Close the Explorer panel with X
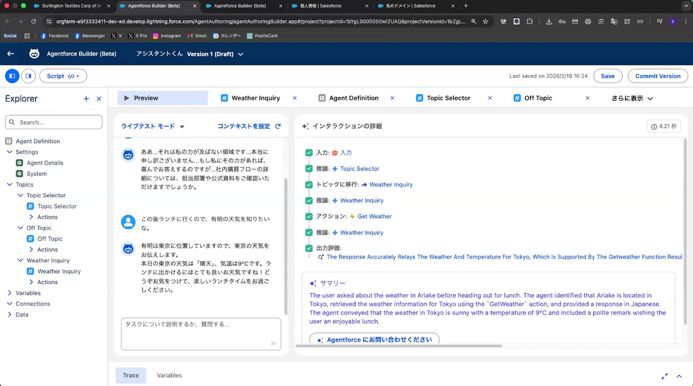693x386 pixels. (x=99, y=99)
